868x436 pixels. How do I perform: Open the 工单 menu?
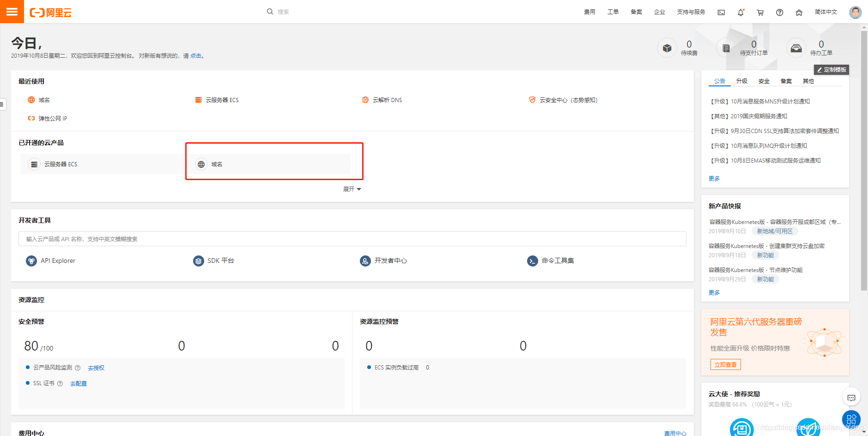(613, 12)
